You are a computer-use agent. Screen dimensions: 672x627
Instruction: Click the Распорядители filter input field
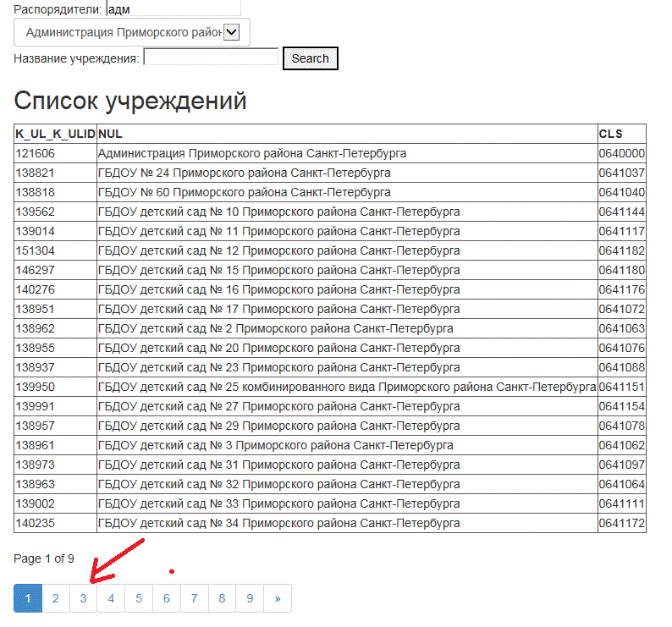[174, 9]
